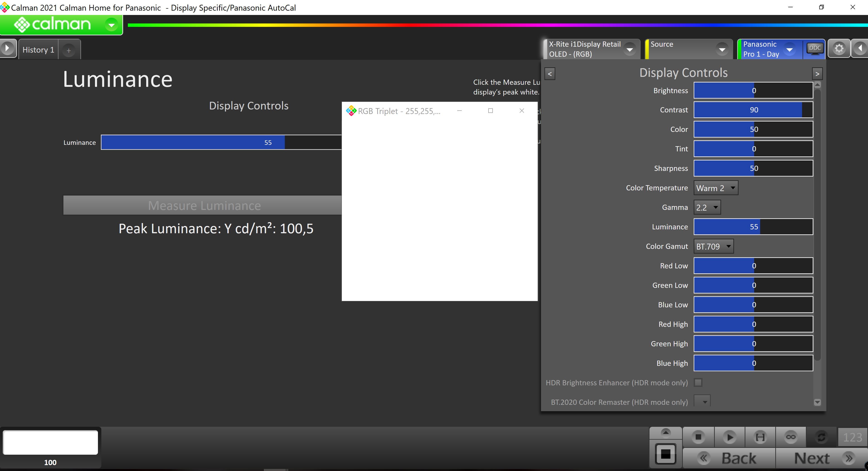Select the History 1 tab

[38, 50]
